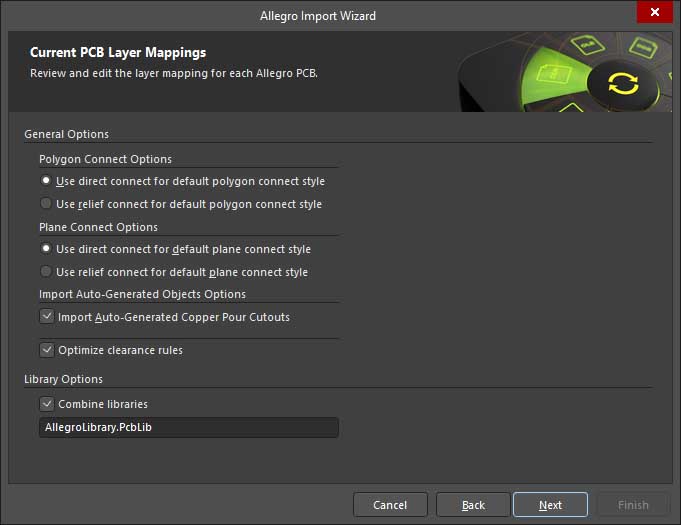Click the top-left file icon above the sync dial
The height and width of the screenshot is (525, 681).
(586, 45)
